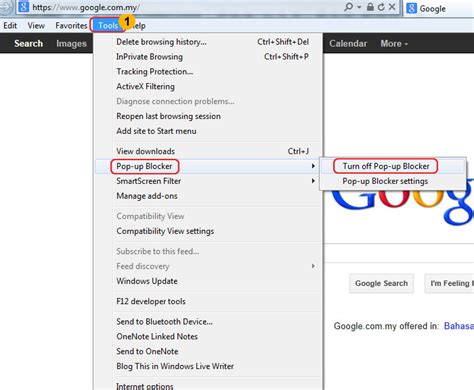Click the Google Search button
474x390 pixels.
(381, 283)
